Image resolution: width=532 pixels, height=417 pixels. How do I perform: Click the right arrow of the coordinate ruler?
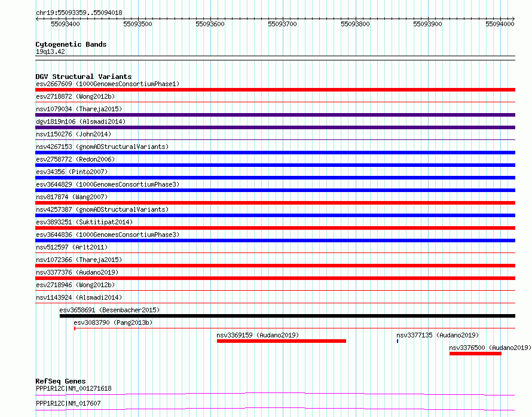513,19
